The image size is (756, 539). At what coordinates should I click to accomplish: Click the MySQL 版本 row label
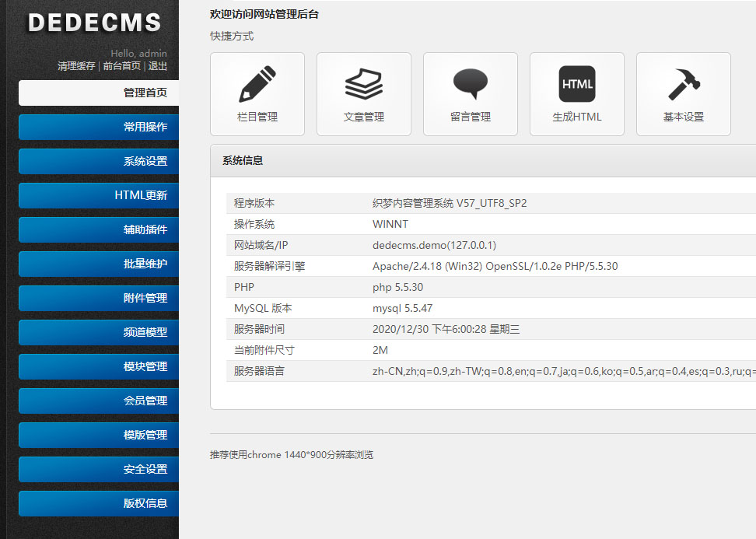click(x=263, y=308)
